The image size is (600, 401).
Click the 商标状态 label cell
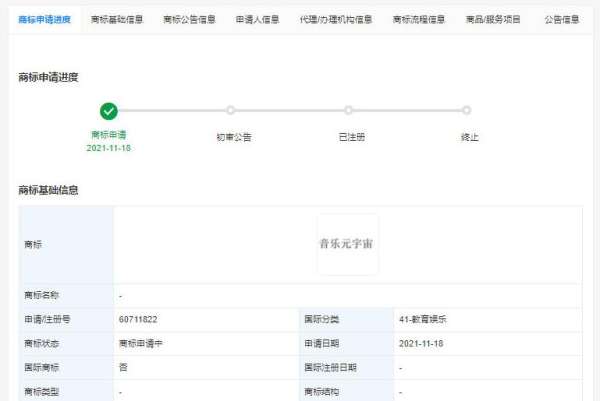tap(66, 344)
